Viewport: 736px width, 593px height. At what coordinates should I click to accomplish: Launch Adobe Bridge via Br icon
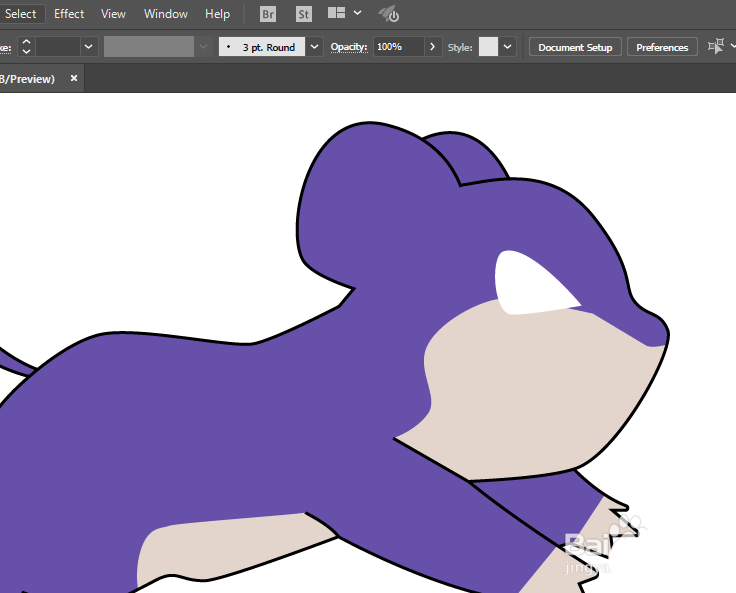coord(268,15)
